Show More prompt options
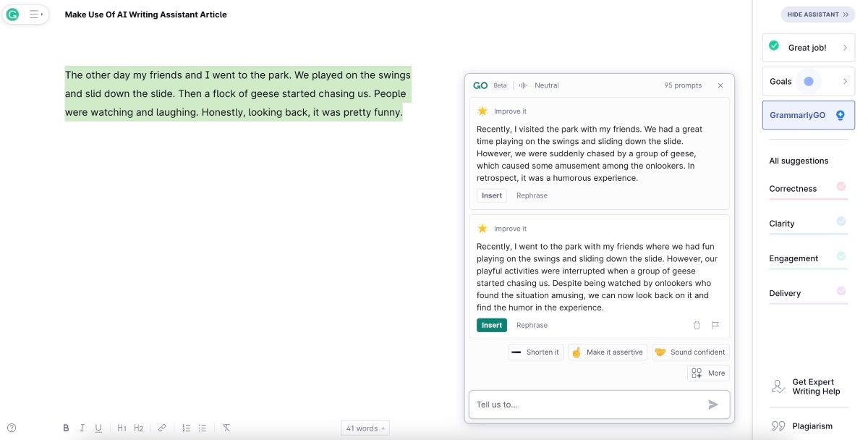Screen dimensions: 868x440 coord(708,373)
